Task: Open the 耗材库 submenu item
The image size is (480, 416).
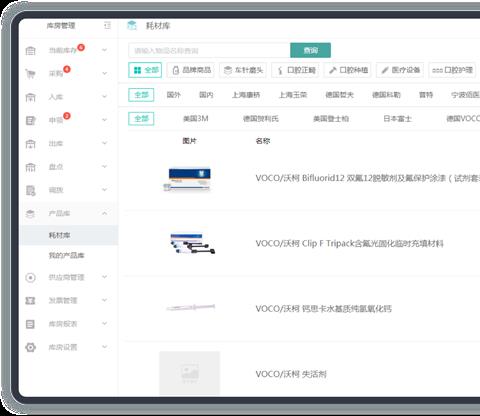Action: (69, 235)
